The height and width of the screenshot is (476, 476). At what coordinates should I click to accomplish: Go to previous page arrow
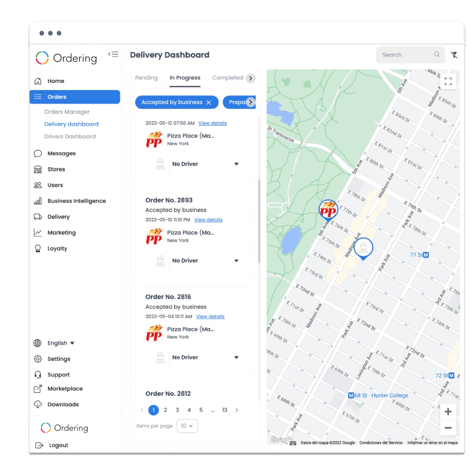click(x=142, y=410)
